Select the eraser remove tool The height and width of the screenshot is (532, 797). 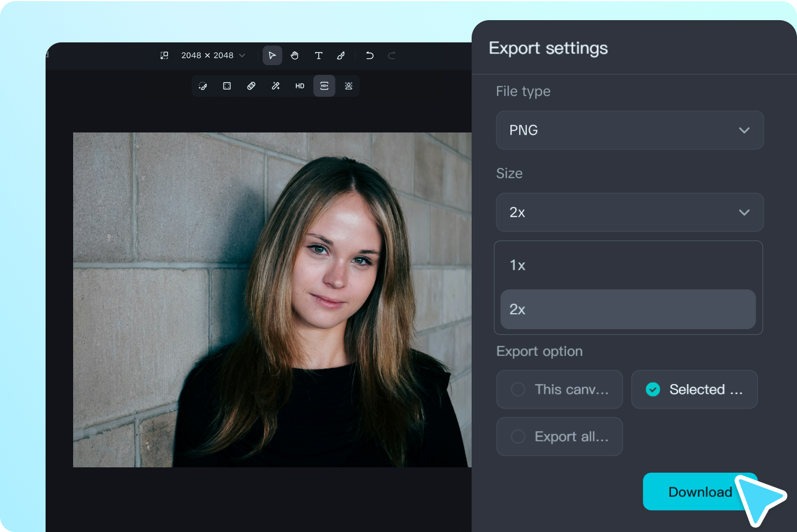pos(251,86)
